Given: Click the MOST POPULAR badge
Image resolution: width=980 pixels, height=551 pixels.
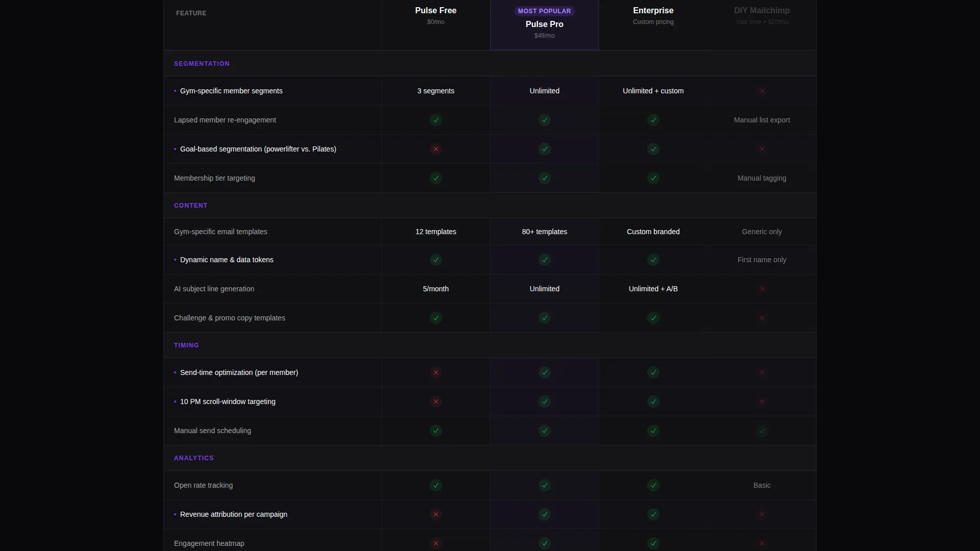Looking at the screenshot, I should coord(544,11).
